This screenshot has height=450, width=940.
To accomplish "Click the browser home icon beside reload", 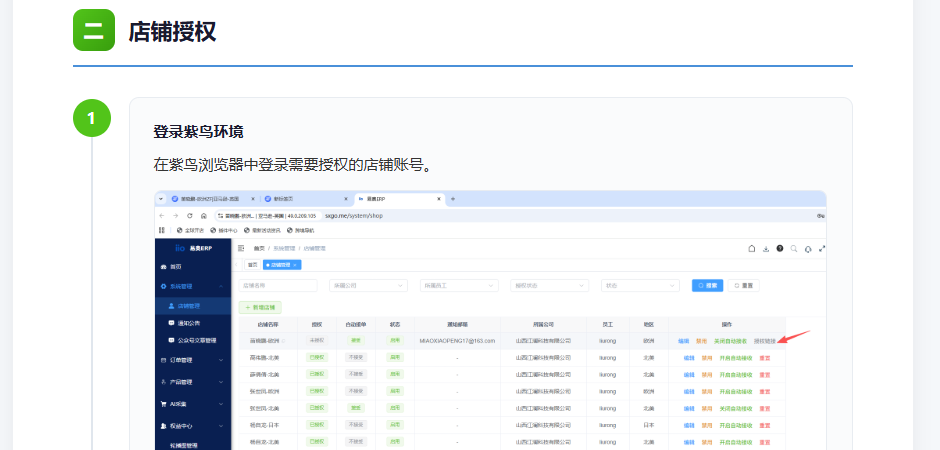I will (x=204, y=216).
